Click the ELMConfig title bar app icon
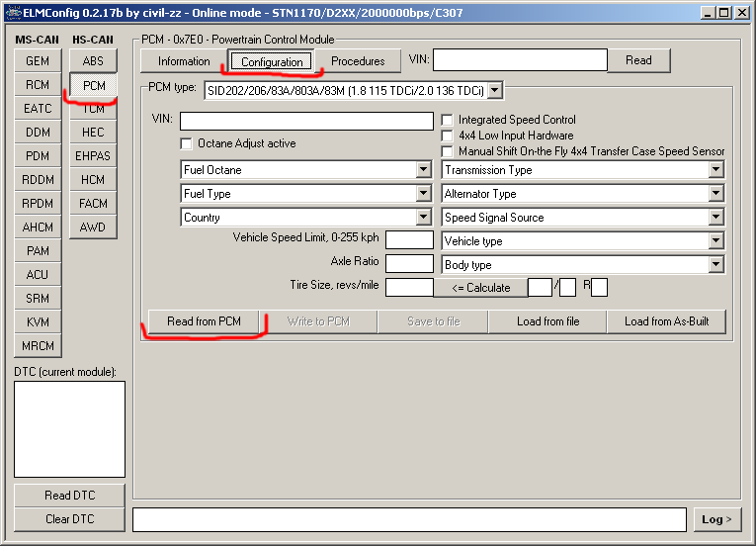756x546 pixels. point(13,12)
